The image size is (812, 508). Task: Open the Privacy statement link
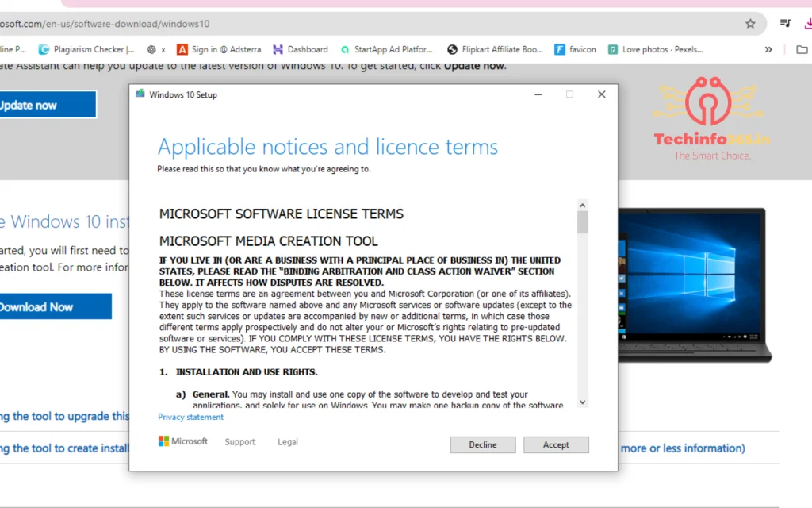click(190, 416)
